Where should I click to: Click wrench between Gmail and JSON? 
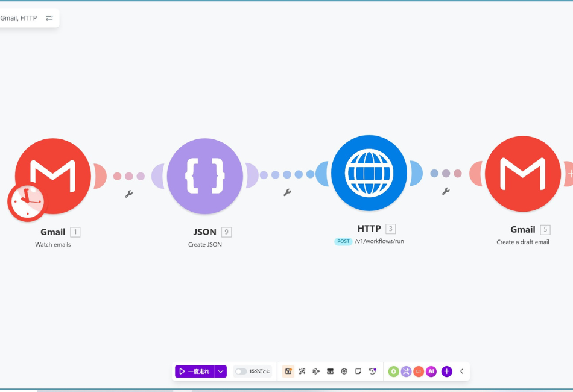[128, 194]
